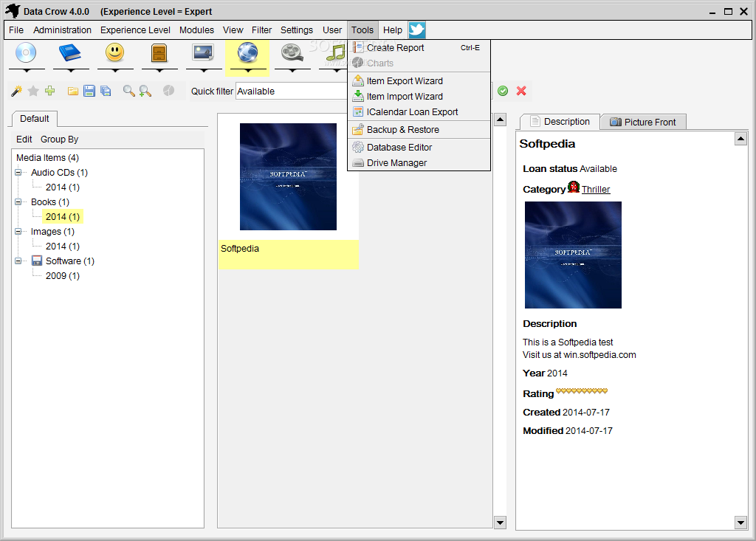The image size is (756, 541).
Task: Clear quick filter with red X
Action: click(521, 91)
